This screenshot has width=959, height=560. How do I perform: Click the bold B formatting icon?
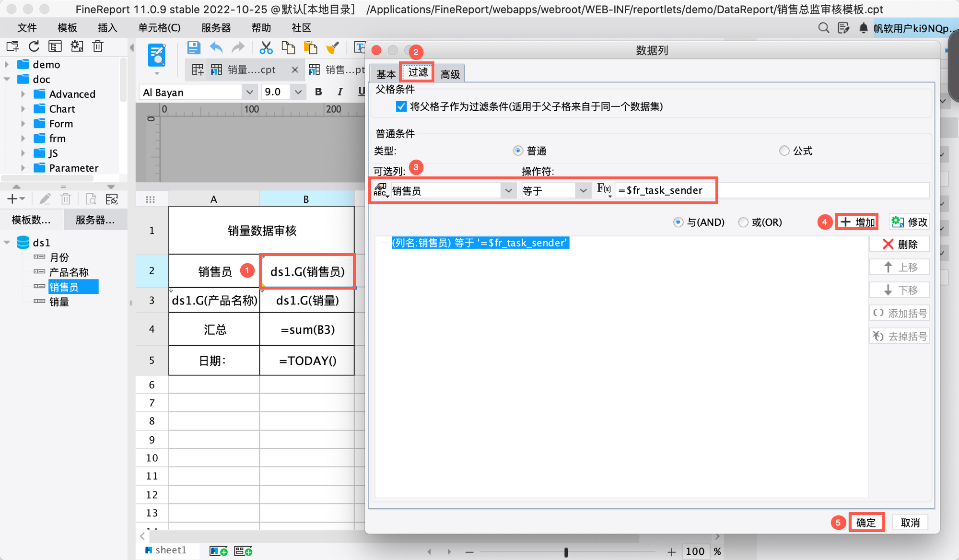318,92
